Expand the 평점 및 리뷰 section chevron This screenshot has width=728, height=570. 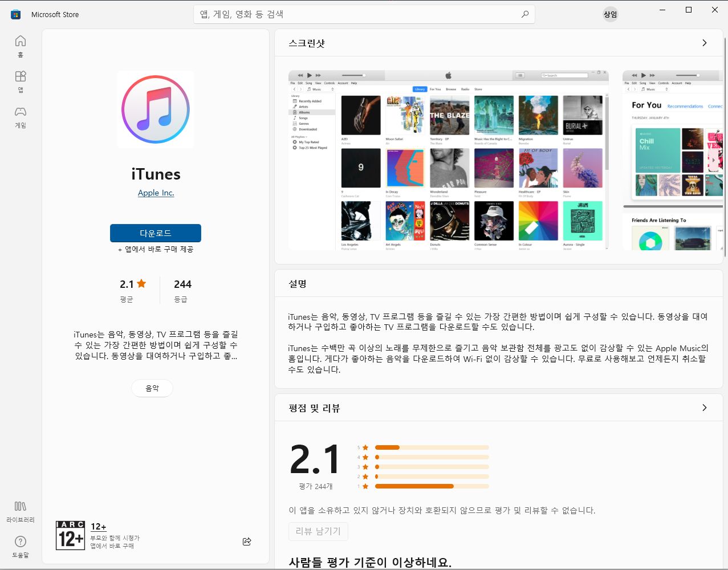pos(705,408)
